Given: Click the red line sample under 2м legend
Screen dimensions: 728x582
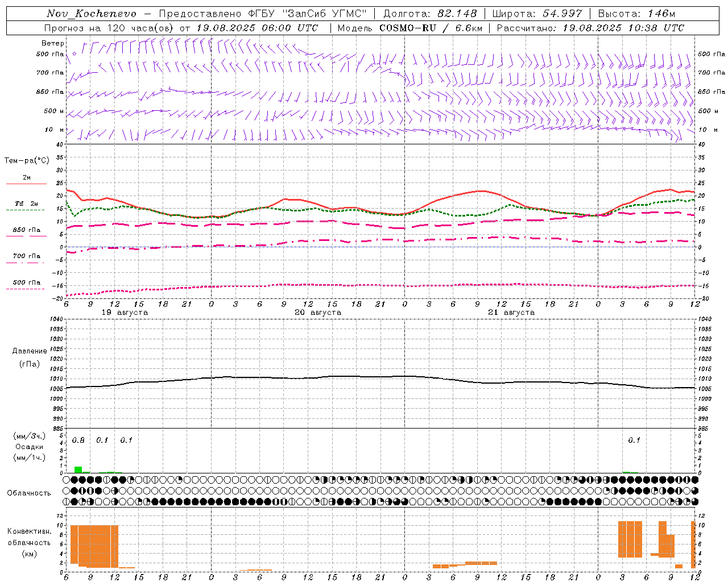Looking at the screenshot, I should pyautogui.click(x=26, y=184).
